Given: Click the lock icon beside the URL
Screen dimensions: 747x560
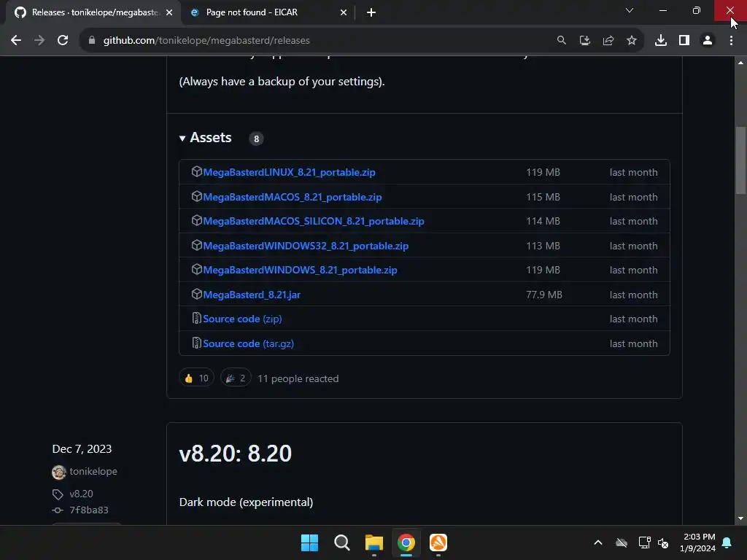Looking at the screenshot, I should point(91,41).
